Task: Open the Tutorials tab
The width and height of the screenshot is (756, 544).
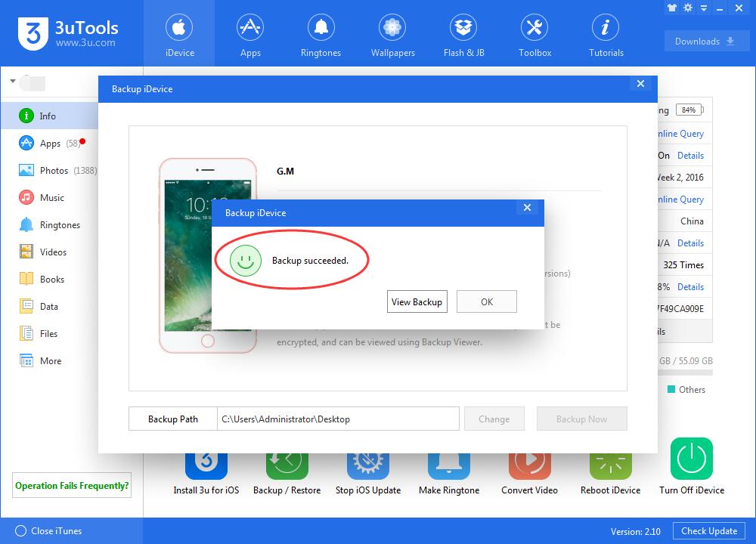Action: (606, 34)
